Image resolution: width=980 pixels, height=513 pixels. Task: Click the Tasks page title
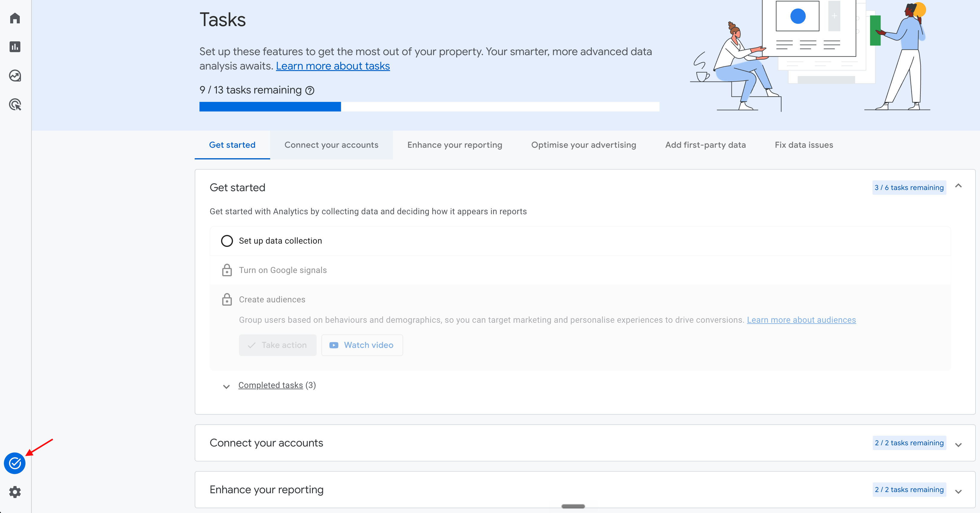223,20
